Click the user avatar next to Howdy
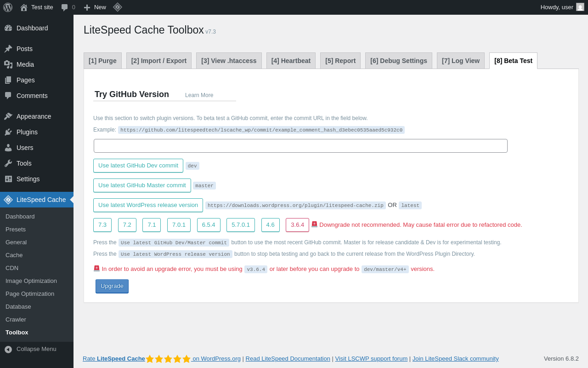Screen dimensions: 588x368 click(x=580, y=7)
